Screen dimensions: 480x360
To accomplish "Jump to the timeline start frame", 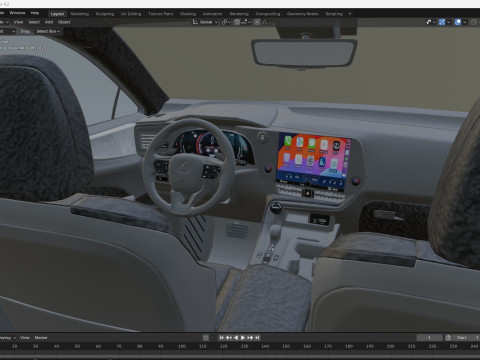I will click(221, 338).
